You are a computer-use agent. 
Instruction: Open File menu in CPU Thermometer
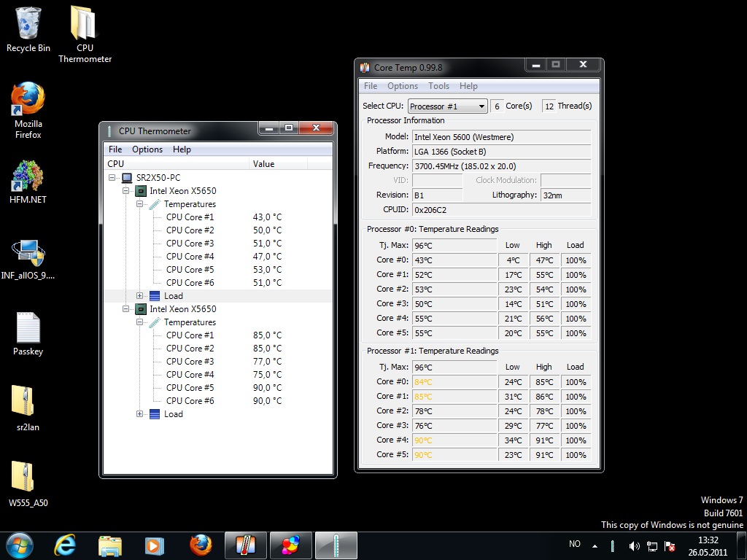click(x=115, y=149)
